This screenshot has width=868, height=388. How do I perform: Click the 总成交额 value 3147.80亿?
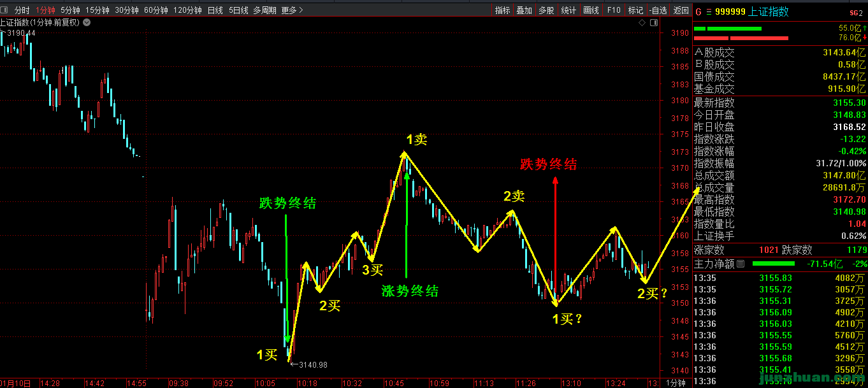pyautogui.click(x=844, y=175)
